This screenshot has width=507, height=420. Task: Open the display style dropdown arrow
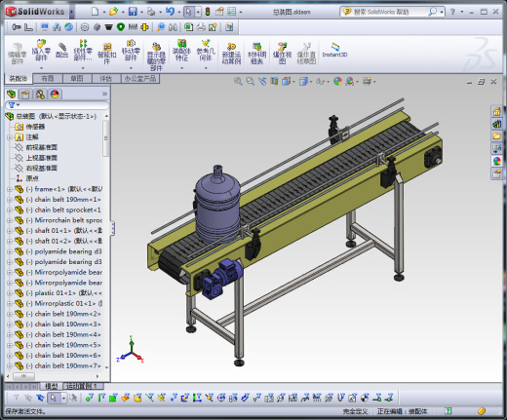point(311,82)
